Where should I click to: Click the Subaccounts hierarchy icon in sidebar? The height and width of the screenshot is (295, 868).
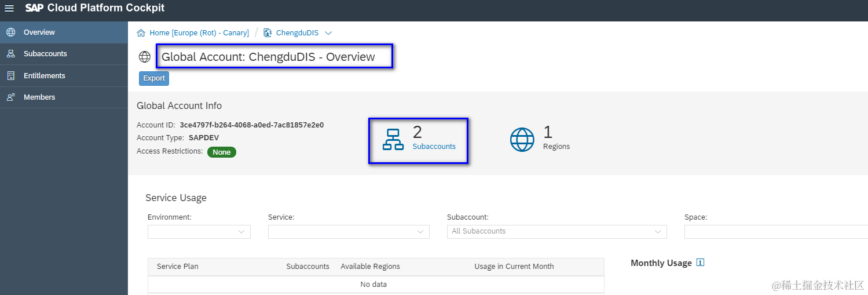pyautogui.click(x=10, y=54)
